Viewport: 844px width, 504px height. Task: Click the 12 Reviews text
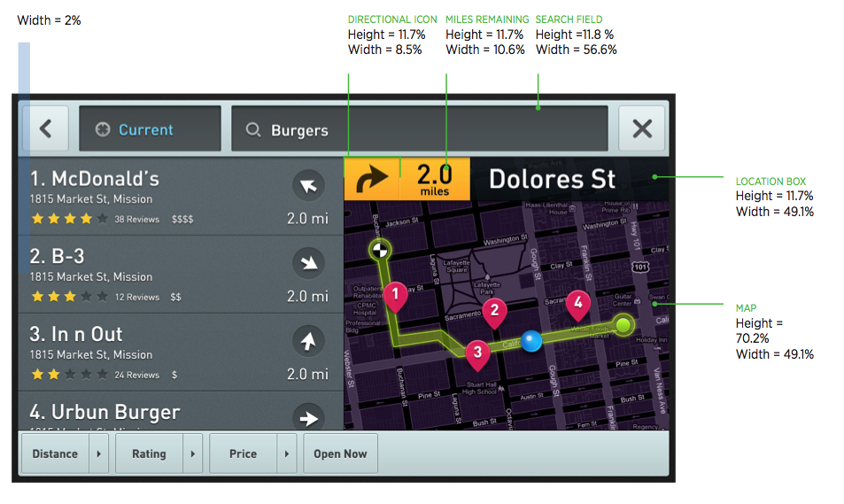click(136, 298)
